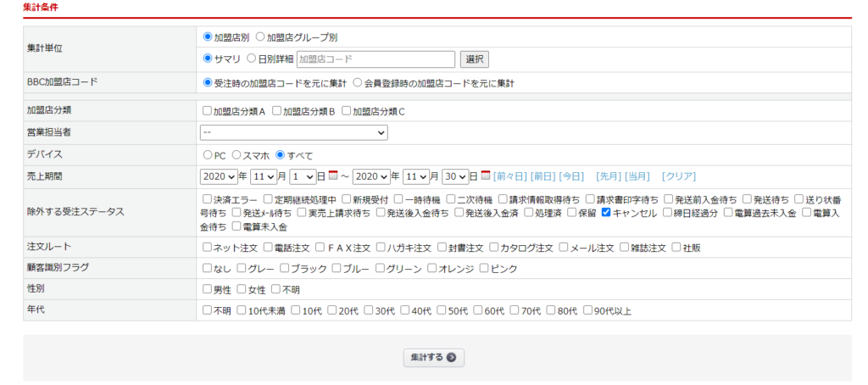
Task: Check 新規受付 status checkbox
Action: [x=347, y=198]
